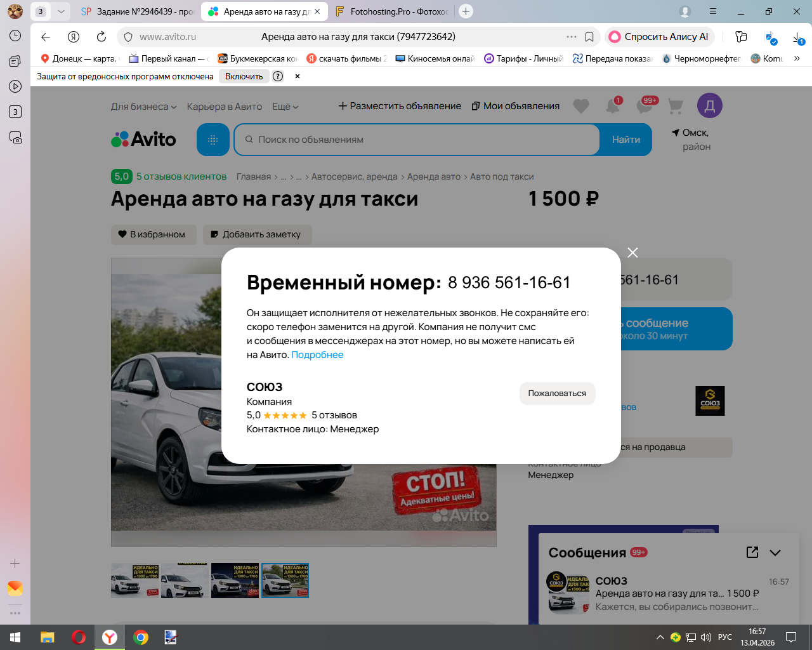
Task: Open Тарифы - Личный bookmark
Action: click(524, 58)
